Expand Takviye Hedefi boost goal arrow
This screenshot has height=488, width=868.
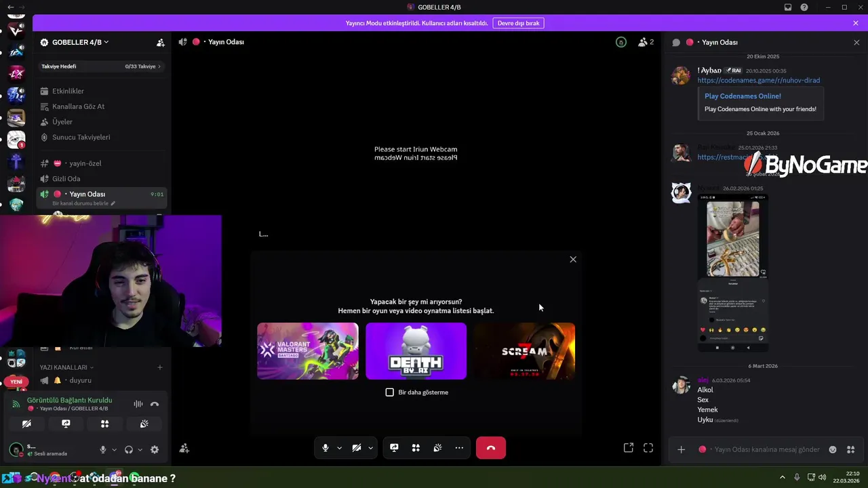tap(159, 66)
